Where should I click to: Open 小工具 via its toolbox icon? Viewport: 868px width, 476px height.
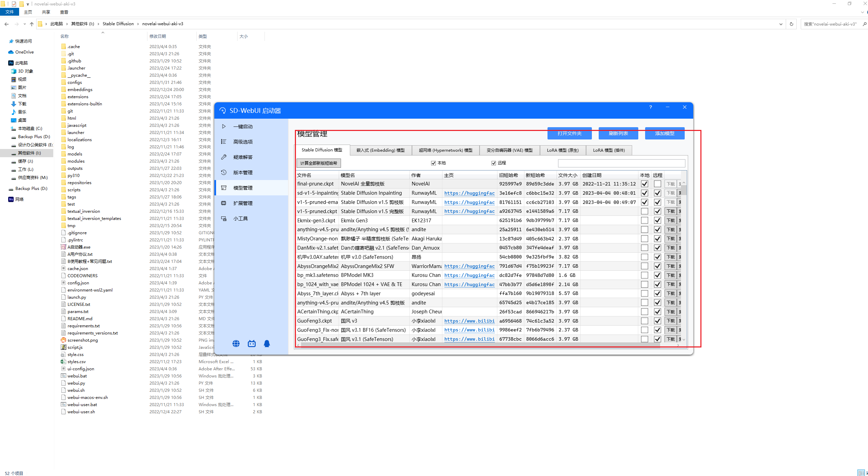[x=224, y=219]
